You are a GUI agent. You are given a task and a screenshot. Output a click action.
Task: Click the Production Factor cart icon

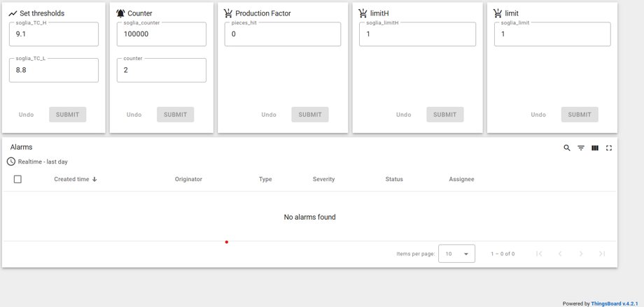[x=228, y=13]
